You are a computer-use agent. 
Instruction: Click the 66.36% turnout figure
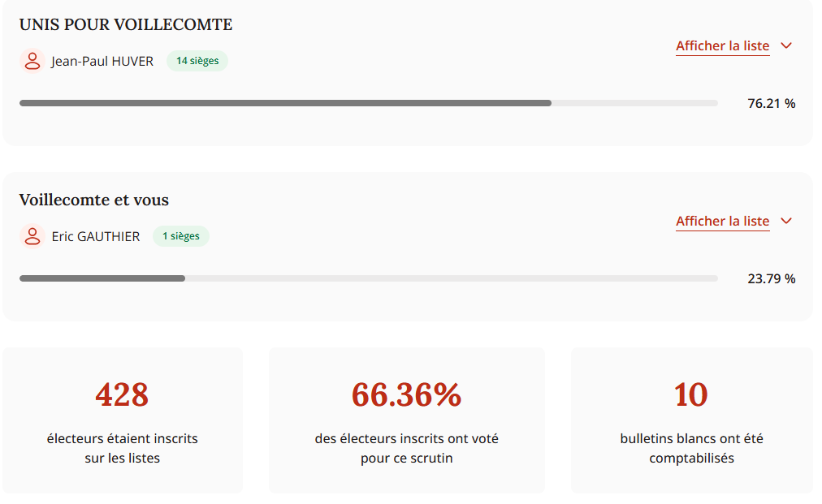coord(406,394)
